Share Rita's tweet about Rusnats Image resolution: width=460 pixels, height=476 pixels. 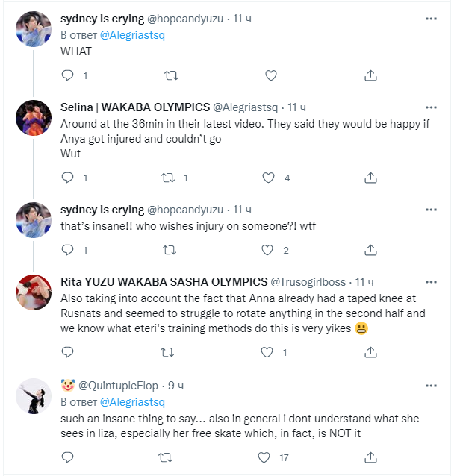coord(371,351)
